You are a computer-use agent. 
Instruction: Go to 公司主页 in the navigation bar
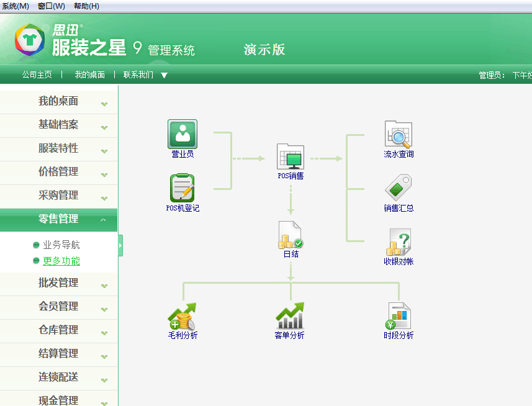pyautogui.click(x=37, y=74)
